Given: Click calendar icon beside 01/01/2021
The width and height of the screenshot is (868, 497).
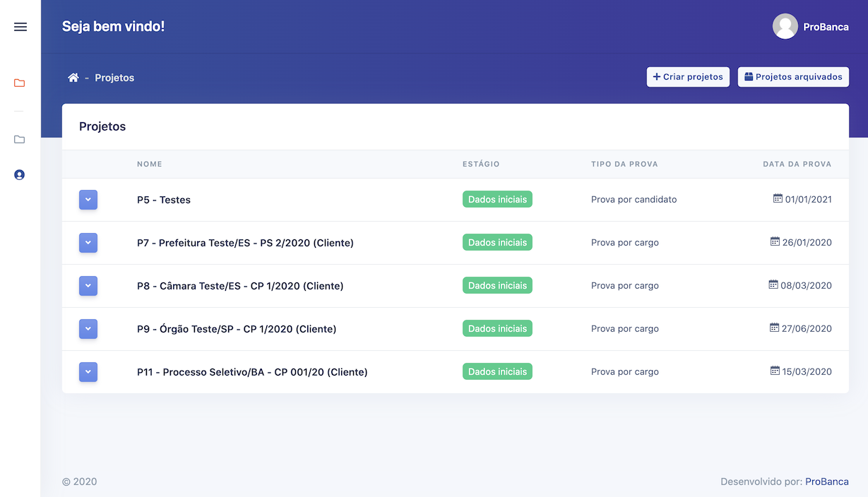Looking at the screenshot, I should tap(778, 199).
